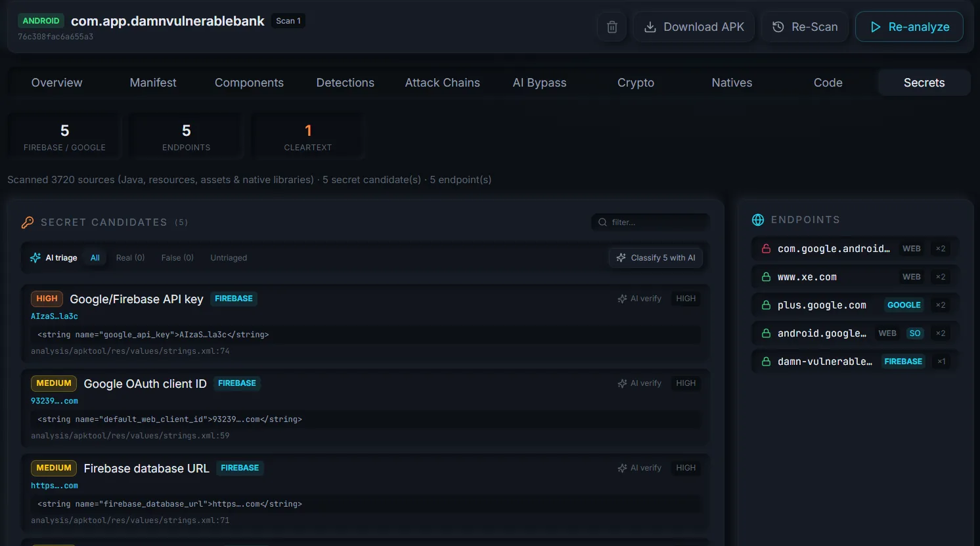
Task: Select the Secrets tab
Action: point(924,83)
